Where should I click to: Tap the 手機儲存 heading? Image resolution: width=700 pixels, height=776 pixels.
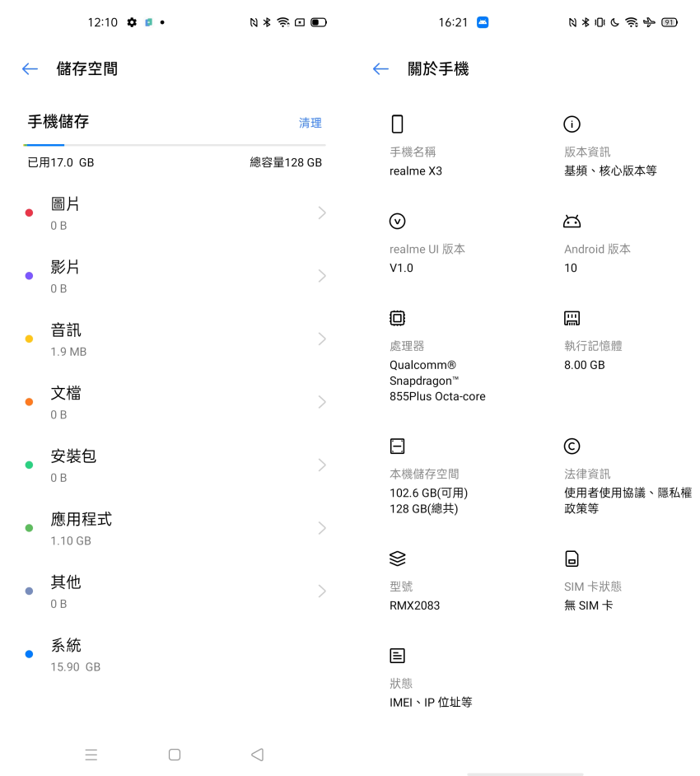(x=58, y=121)
